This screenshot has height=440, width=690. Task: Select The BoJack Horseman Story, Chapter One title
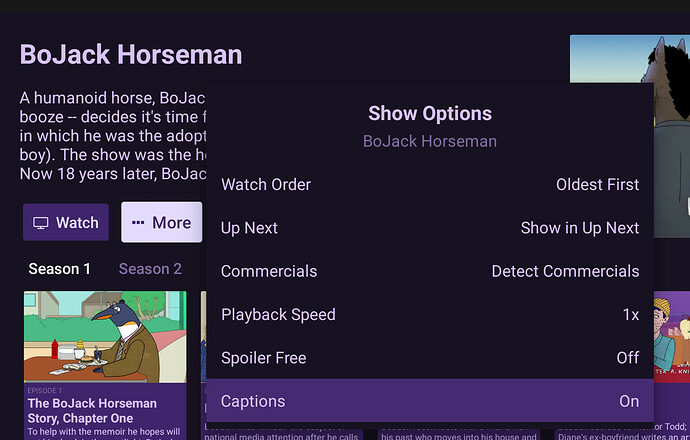click(92, 411)
